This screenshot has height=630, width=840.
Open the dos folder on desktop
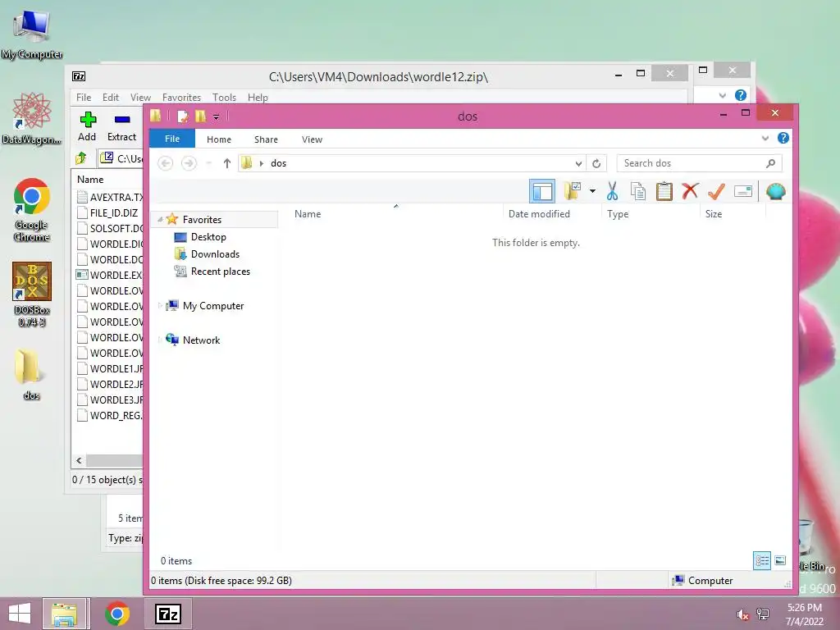[x=31, y=374]
